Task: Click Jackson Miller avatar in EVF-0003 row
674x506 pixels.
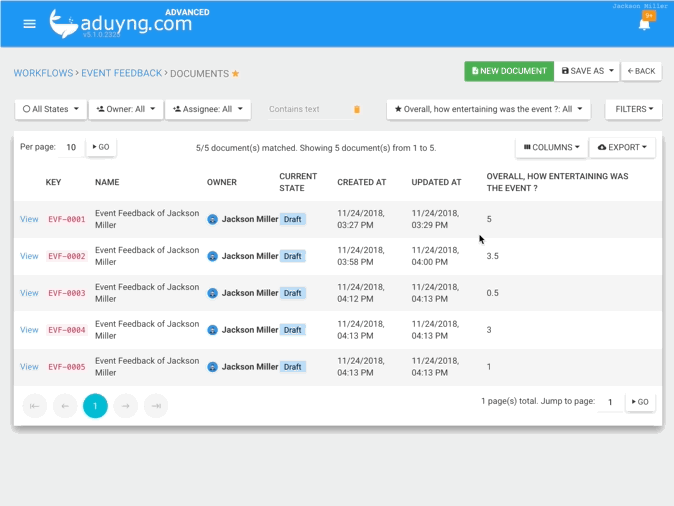Action: click(212, 293)
